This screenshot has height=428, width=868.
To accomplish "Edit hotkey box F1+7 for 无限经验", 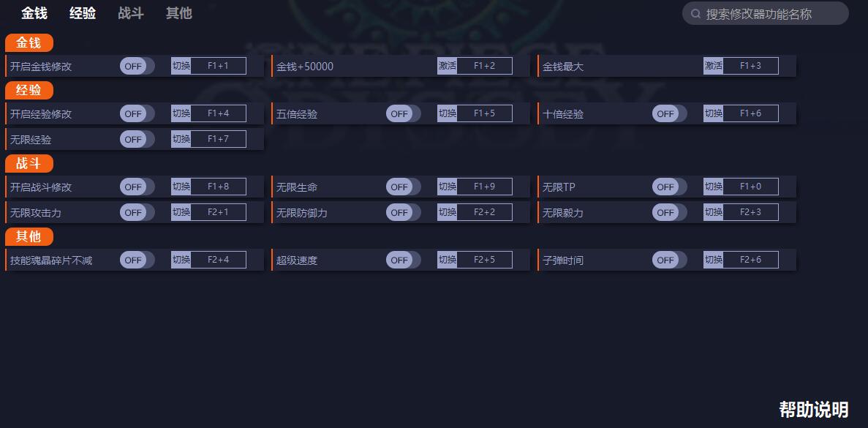I will point(218,139).
